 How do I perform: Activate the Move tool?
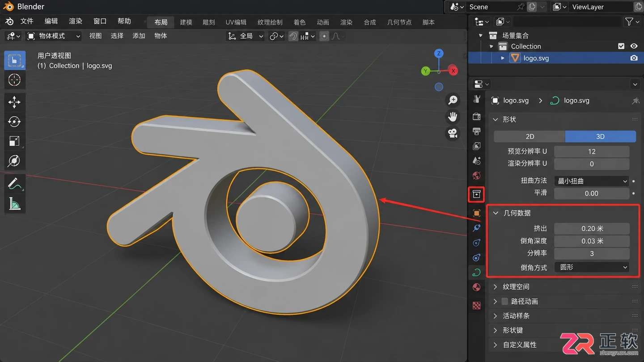14,102
